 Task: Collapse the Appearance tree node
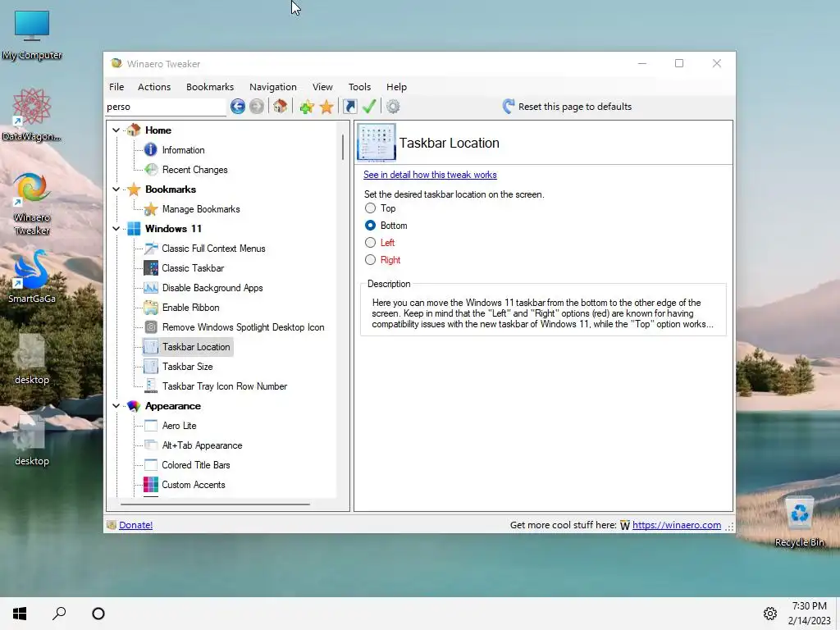(116, 406)
